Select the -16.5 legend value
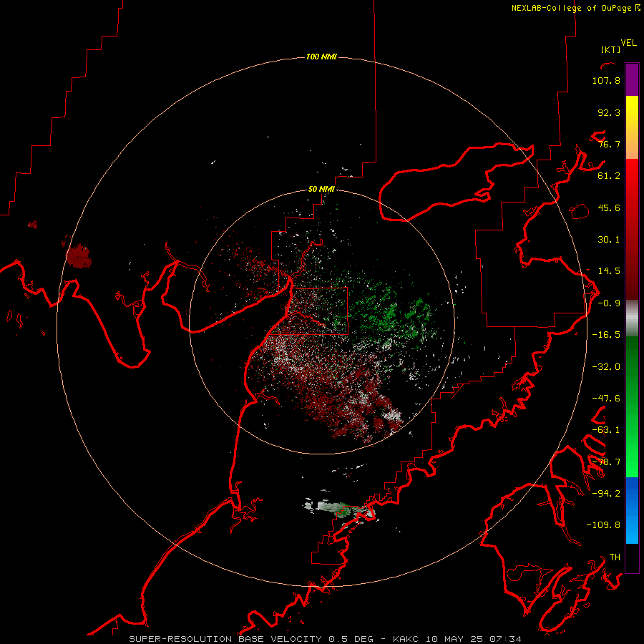Screen dimensions: 644x644 pos(606,335)
